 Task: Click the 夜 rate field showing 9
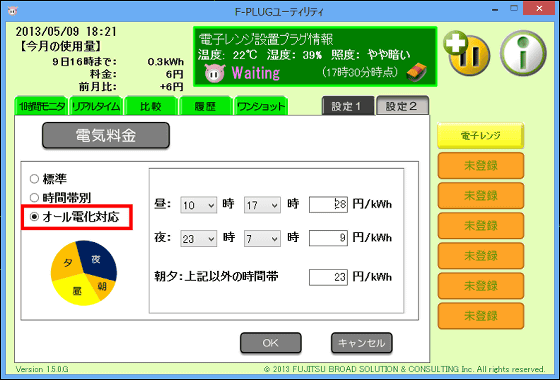328,238
